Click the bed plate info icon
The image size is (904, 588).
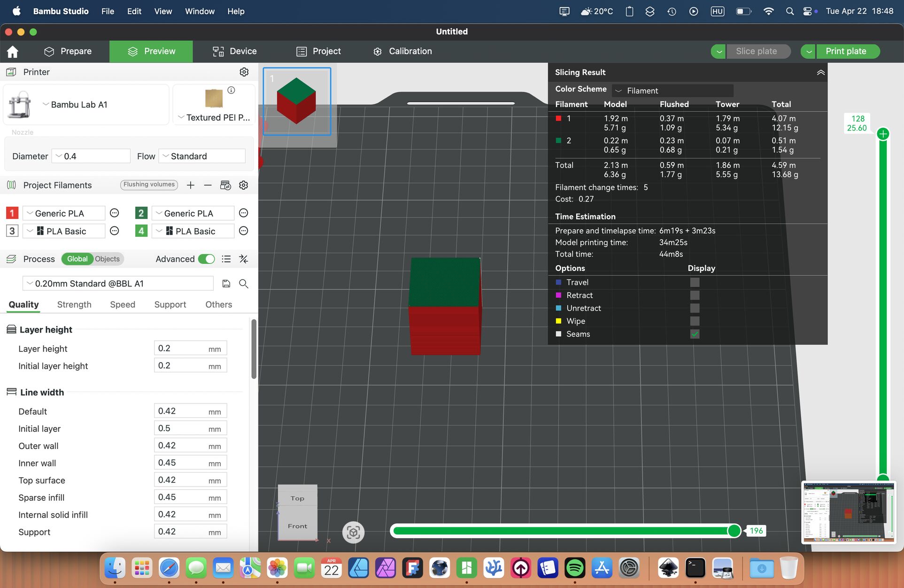(231, 90)
